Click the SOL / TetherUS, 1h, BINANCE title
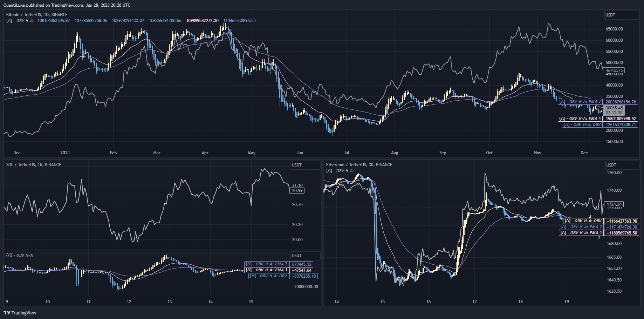Viewport: 644px width, 319px height. (x=34, y=165)
